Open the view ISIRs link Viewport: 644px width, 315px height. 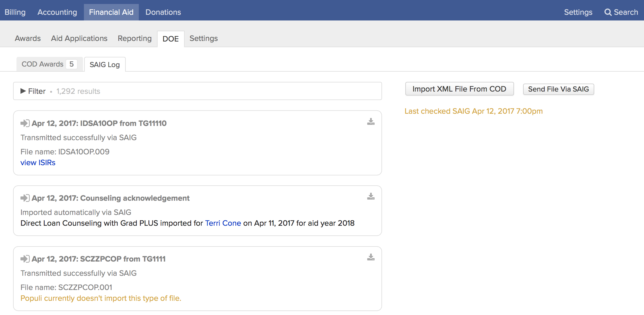[38, 163]
